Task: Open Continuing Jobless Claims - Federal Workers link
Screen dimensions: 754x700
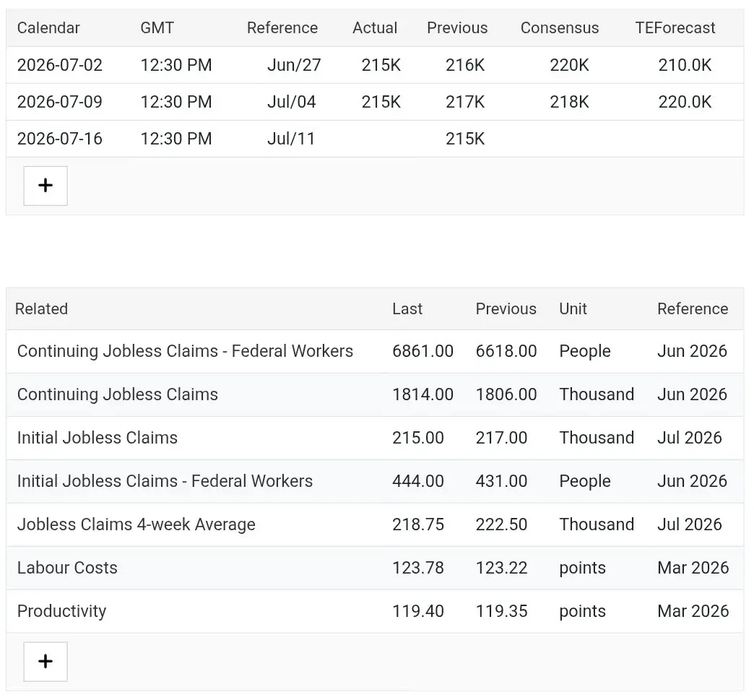Action: click(x=185, y=351)
